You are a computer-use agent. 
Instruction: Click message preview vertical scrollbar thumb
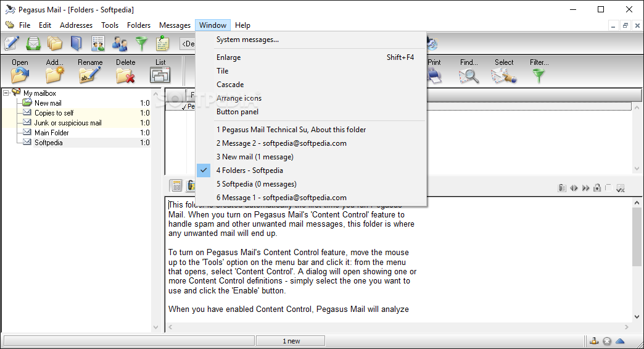pyautogui.click(x=637, y=237)
